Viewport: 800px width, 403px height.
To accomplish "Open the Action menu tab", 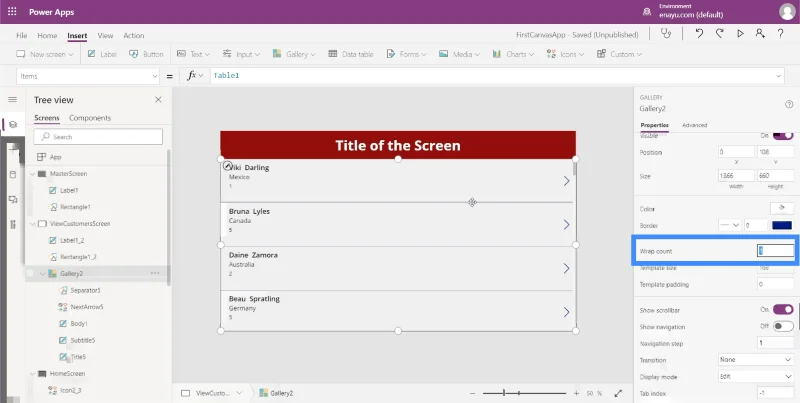I will pyautogui.click(x=134, y=35).
